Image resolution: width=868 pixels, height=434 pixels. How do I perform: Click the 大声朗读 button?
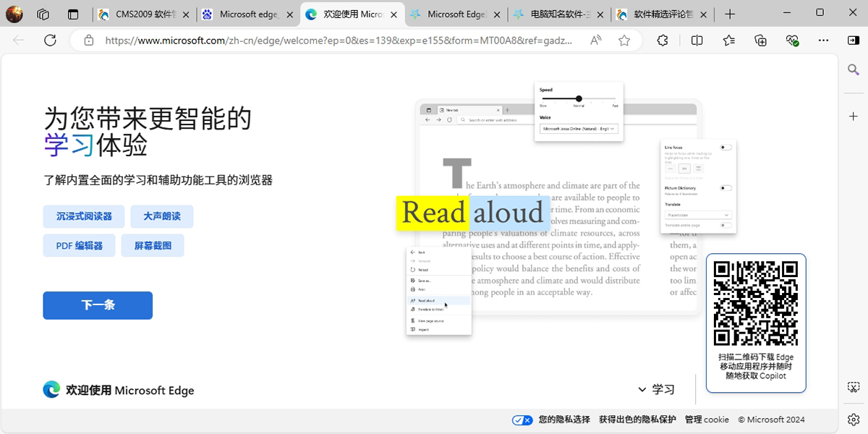[x=162, y=216]
